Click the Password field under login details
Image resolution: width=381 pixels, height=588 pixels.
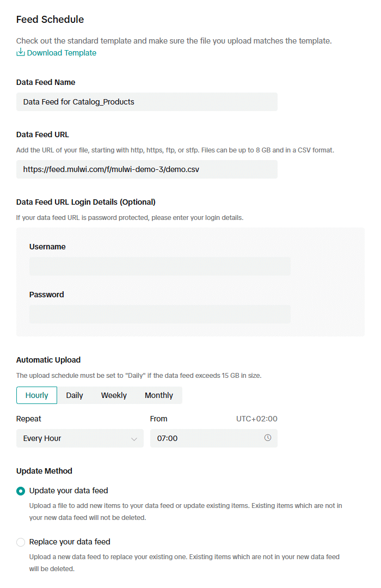pos(159,314)
